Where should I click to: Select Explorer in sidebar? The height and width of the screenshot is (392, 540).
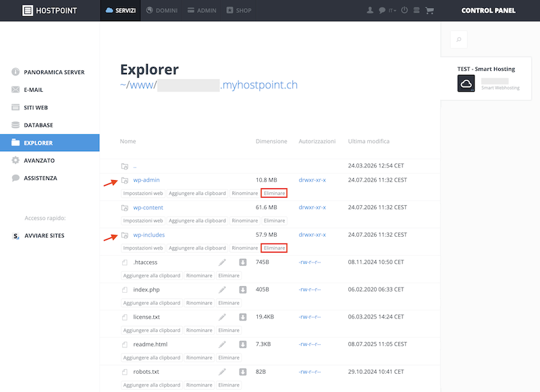tap(49, 143)
